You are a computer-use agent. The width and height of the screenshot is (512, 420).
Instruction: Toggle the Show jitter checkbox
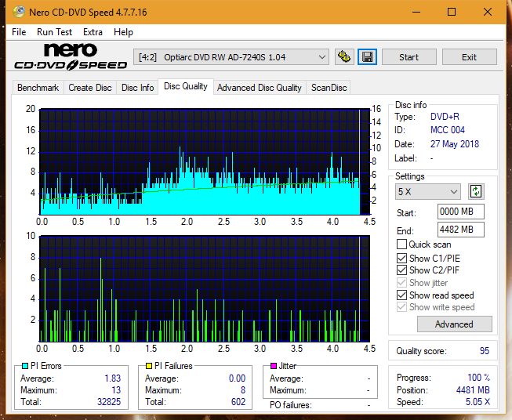click(x=401, y=283)
